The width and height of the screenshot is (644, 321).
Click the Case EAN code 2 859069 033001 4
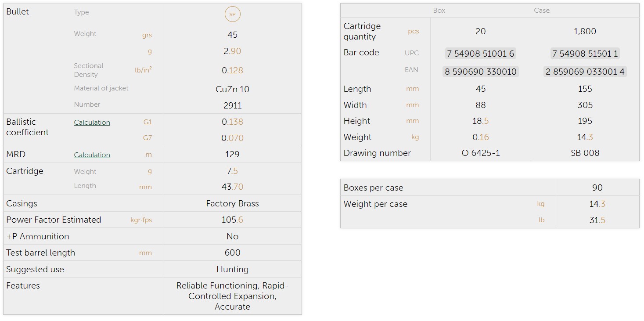point(585,72)
